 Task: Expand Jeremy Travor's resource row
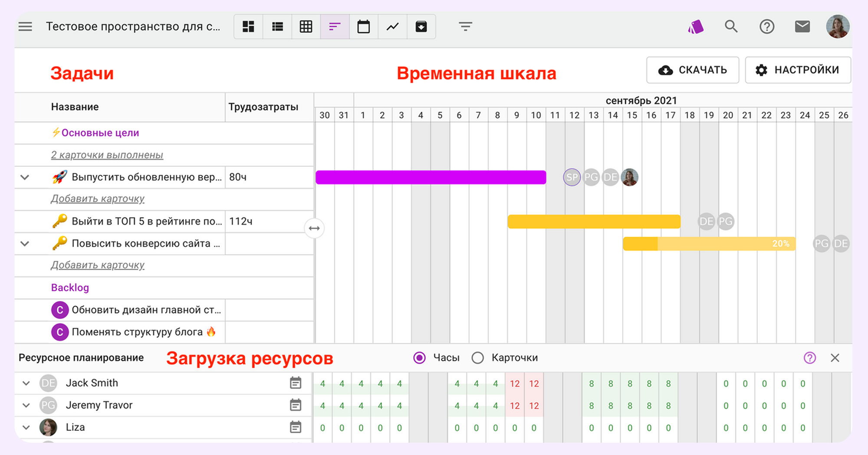[25, 405]
